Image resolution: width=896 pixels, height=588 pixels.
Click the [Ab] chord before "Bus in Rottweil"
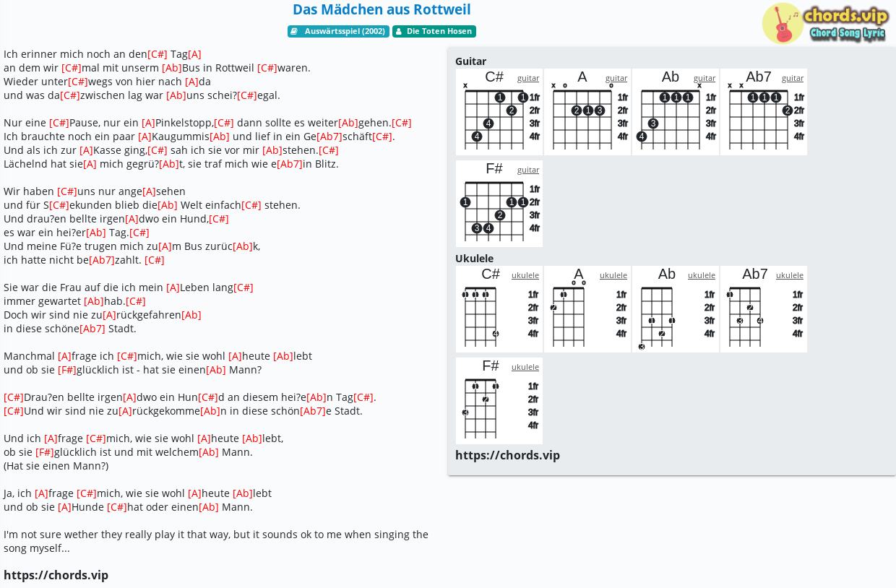[172, 68]
